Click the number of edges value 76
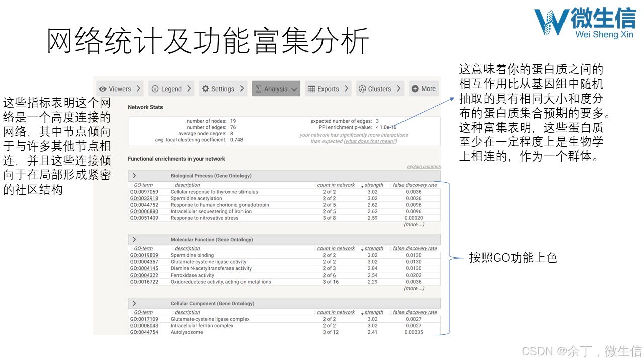Viewport: 644px width, 362px height. pyautogui.click(x=233, y=127)
